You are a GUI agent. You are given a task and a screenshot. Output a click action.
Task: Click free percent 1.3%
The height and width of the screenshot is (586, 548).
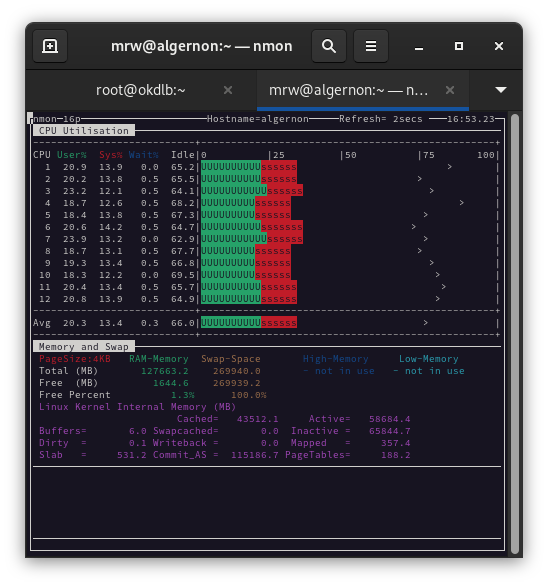183,395
